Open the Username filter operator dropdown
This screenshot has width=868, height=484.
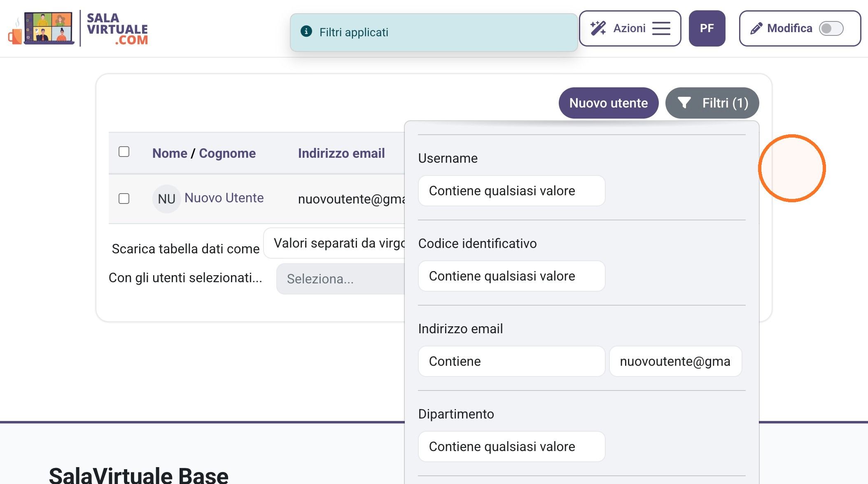(x=511, y=191)
